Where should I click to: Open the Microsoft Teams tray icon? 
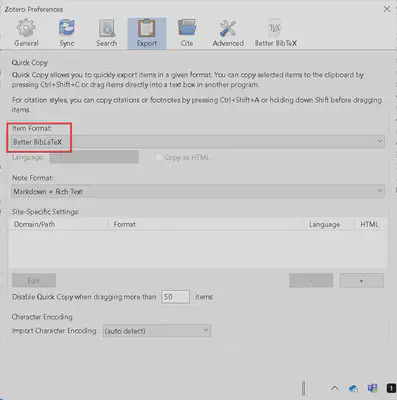[x=372, y=388]
